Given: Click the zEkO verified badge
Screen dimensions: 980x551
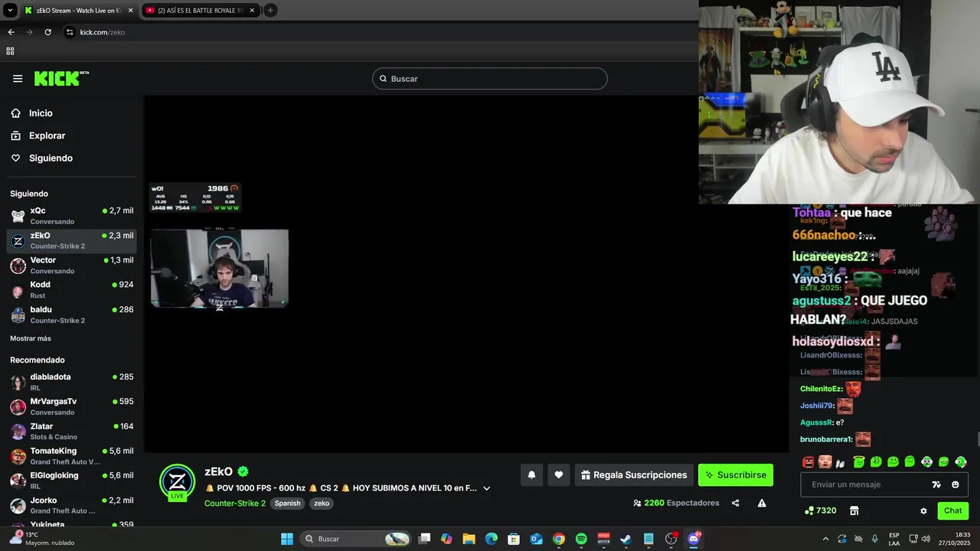Looking at the screenshot, I should [243, 471].
